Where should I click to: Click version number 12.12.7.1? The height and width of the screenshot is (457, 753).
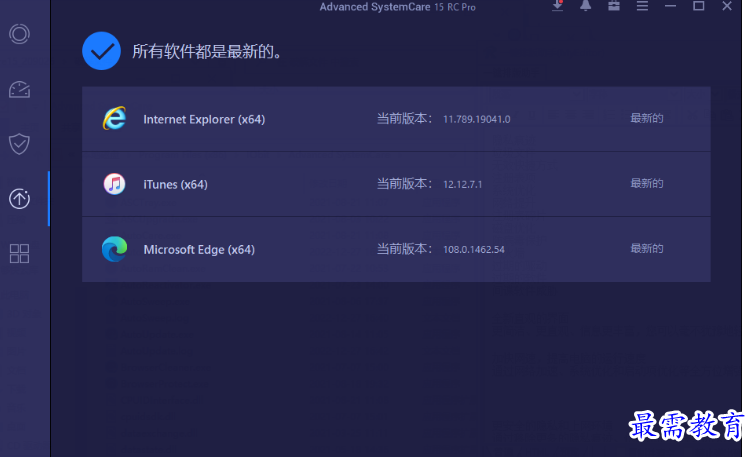click(462, 184)
